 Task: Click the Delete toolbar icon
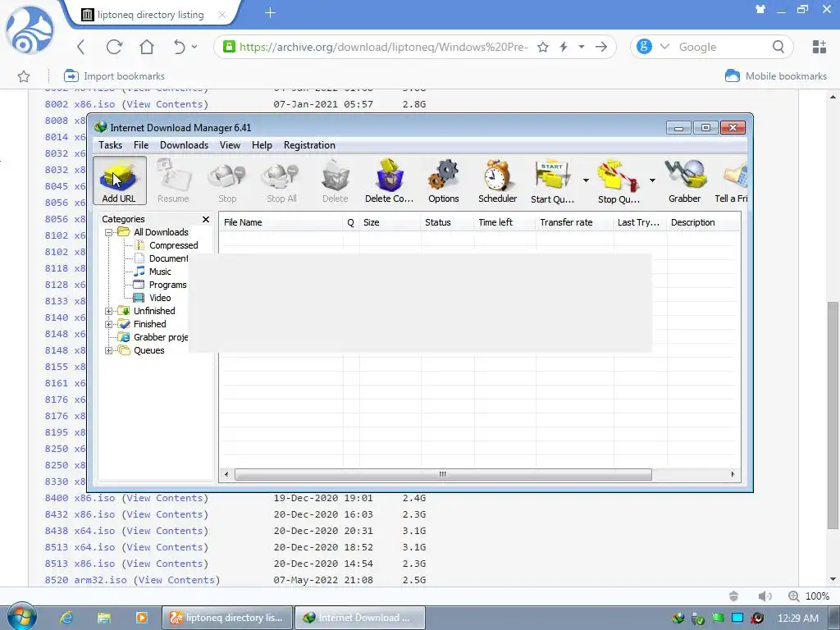point(336,180)
